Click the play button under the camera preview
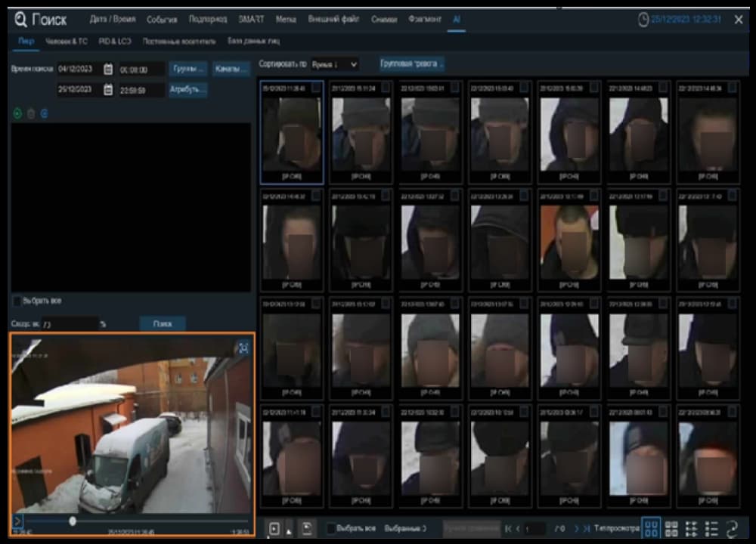This screenshot has width=756, height=544. tap(17, 521)
